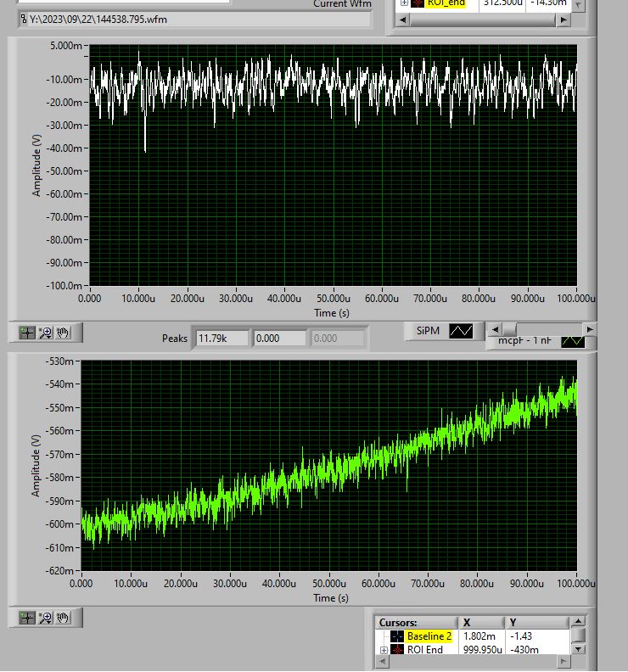Expand the ROI End cursor entry
Viewport: 628px width, 672px height.
coord(384,650)
